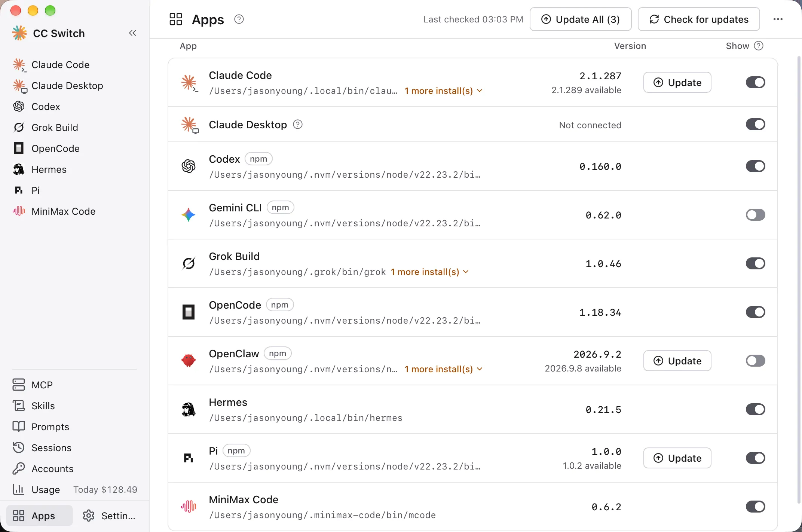Viewport: 802px width, 532px height.
Task: Open the help icon beside Apps title
Action: tap(239, 19)
